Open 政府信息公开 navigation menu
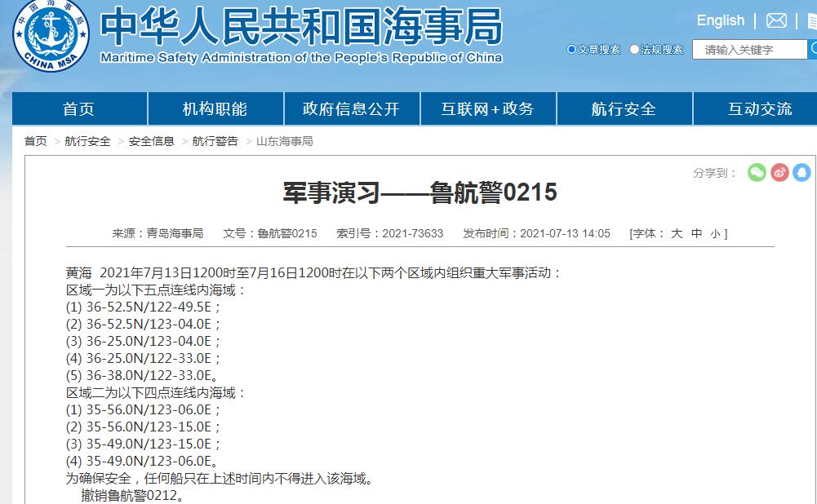 click(351, 108)
